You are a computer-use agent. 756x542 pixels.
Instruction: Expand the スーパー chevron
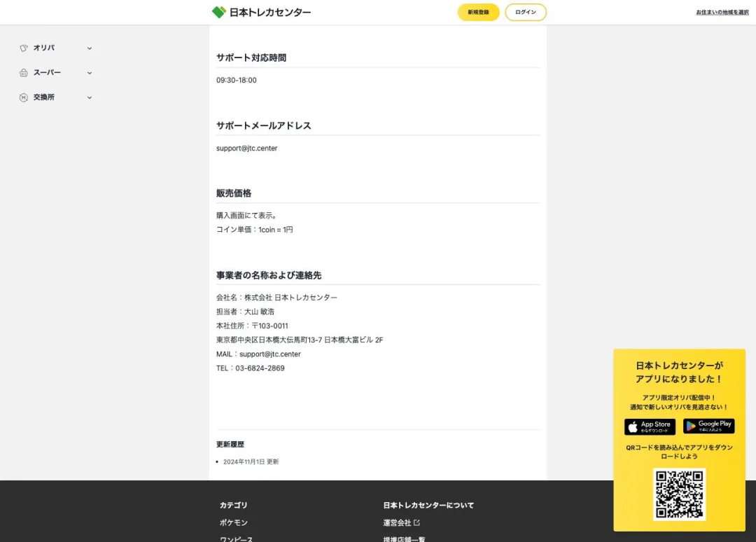tap(89, 73)
